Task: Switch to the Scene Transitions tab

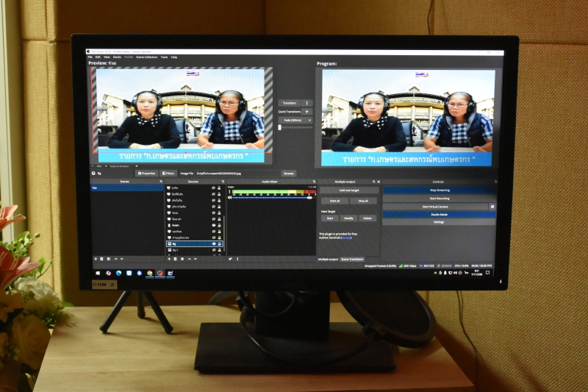Action: point(352,259)
